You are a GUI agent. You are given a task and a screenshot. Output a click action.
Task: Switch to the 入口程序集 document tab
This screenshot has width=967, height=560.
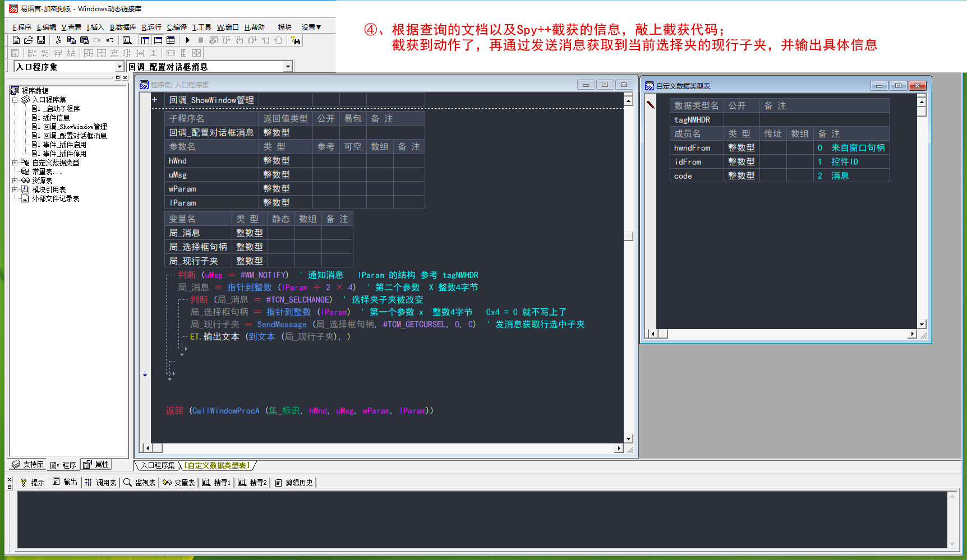point(158,465)
